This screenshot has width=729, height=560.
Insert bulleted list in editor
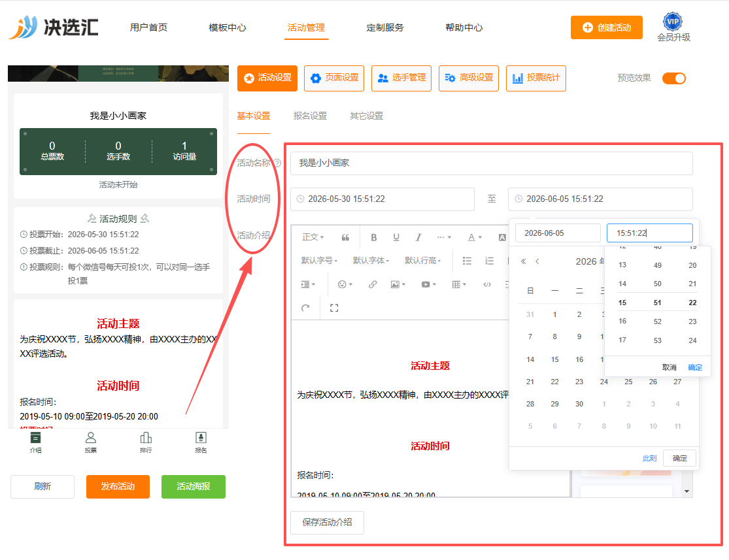467,261
